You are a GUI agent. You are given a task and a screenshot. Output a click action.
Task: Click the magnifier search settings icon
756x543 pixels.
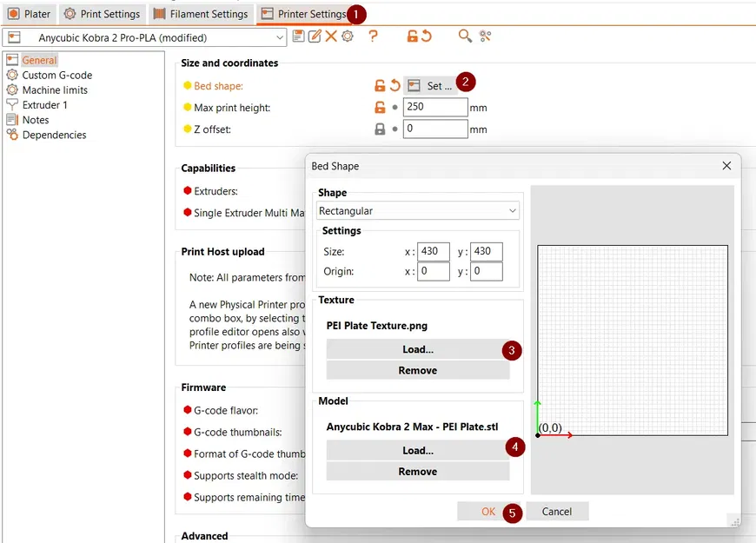point(465,36)
